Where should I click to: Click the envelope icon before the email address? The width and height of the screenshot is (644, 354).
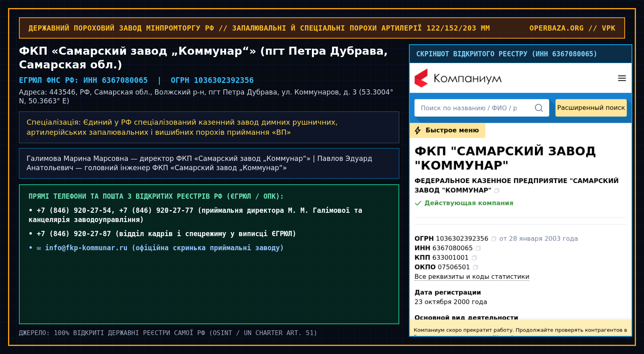click(x=39, y=248)
